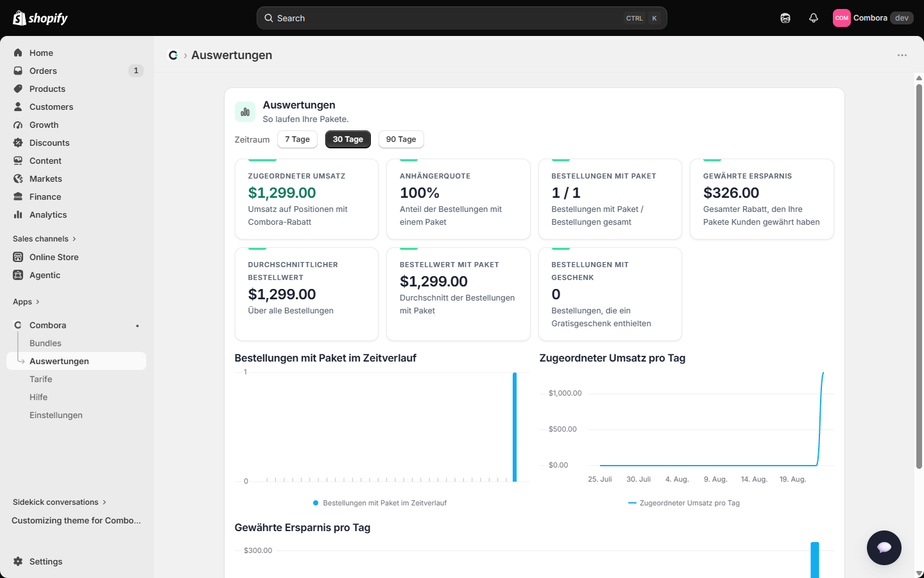Expand the Apps section
The height and width of the screenshot is (578, 924).
pos(26,302)
